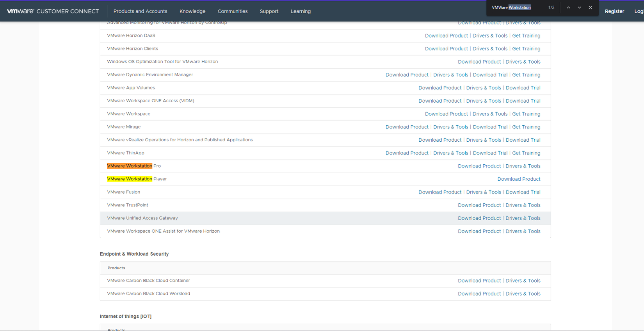
Task: Open the Learning menu
Action: click(301, 11)
